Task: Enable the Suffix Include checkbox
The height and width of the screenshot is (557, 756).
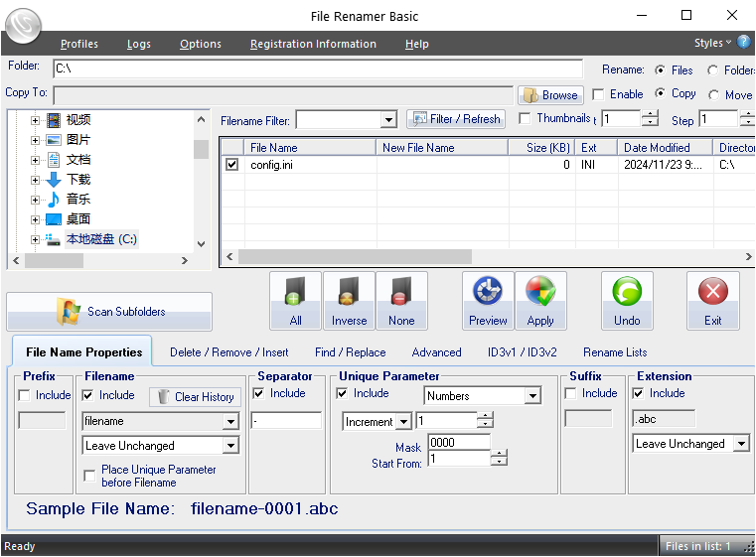Action: point(570,393)
